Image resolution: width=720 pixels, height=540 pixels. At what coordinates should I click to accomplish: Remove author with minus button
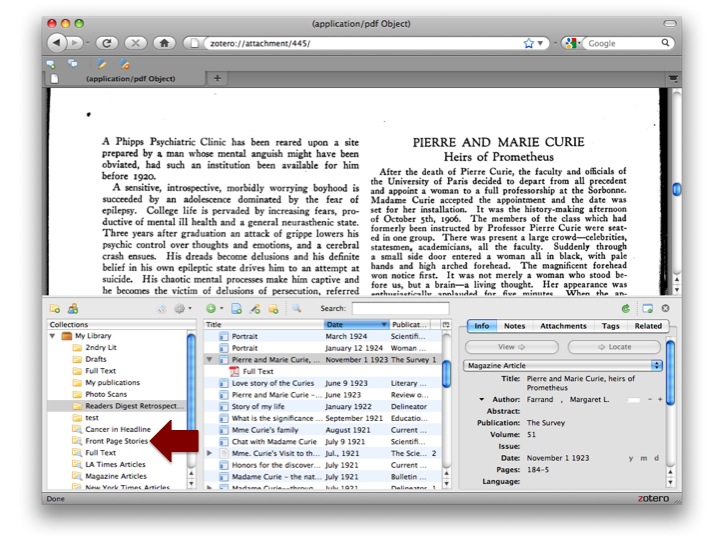point(650,399)
